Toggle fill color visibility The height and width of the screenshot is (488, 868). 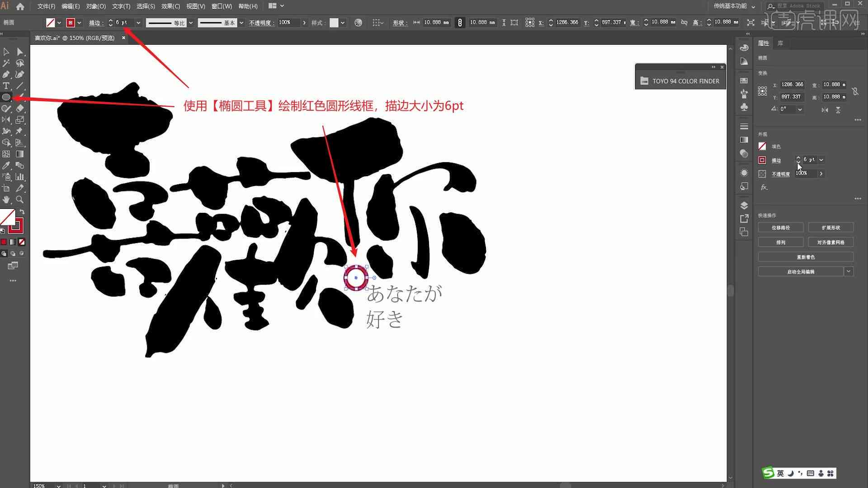point(763,146)
